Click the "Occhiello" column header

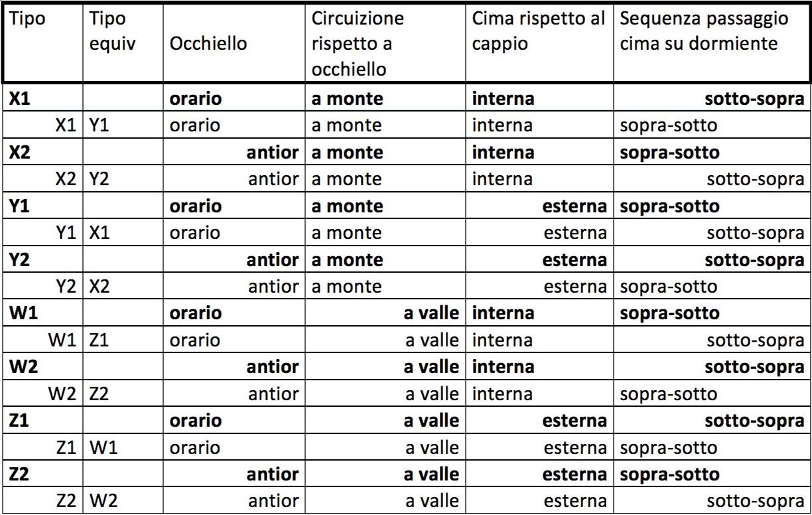208,43
